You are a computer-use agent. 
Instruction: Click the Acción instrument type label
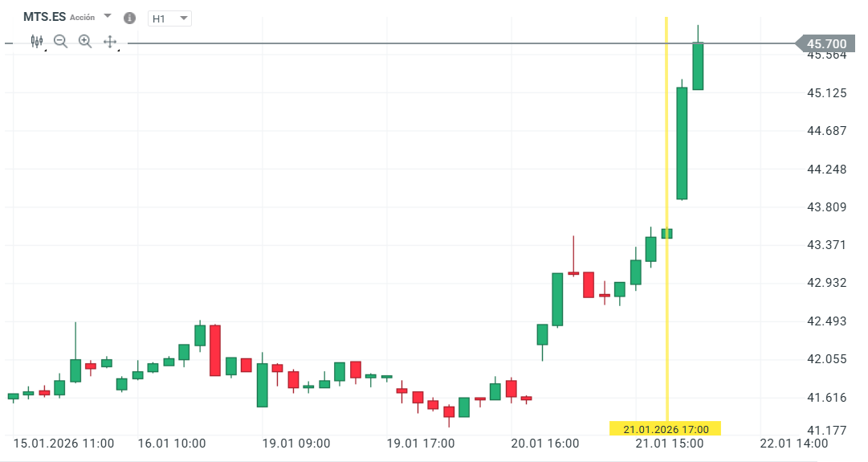coord(82,18)
